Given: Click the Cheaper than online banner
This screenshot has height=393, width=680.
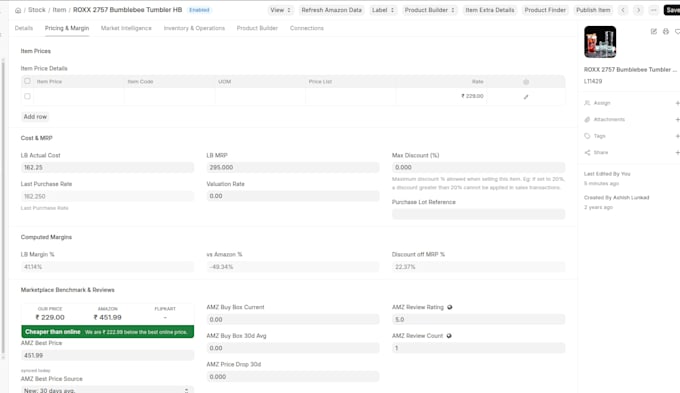Looking at the screenshot, I should [x=107, y=332].
